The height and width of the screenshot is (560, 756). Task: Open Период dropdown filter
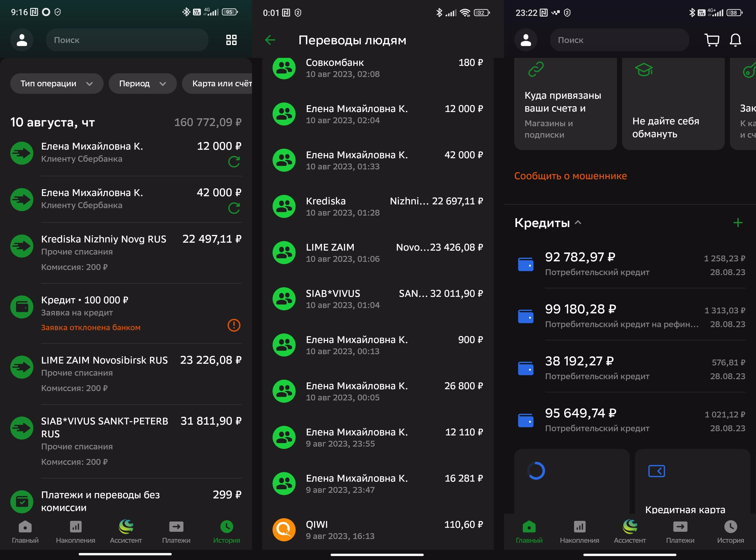[x=142, y=83]
